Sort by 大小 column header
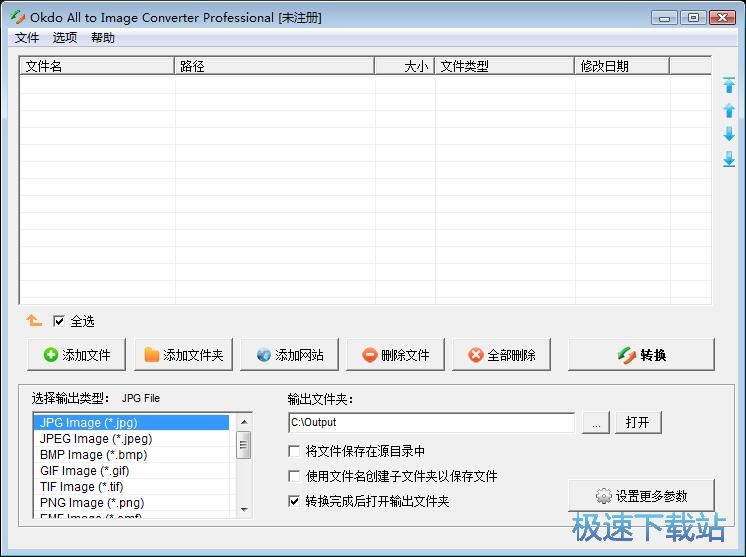The image size is (746, 557). pyautogui.click(x=405, y=66)
